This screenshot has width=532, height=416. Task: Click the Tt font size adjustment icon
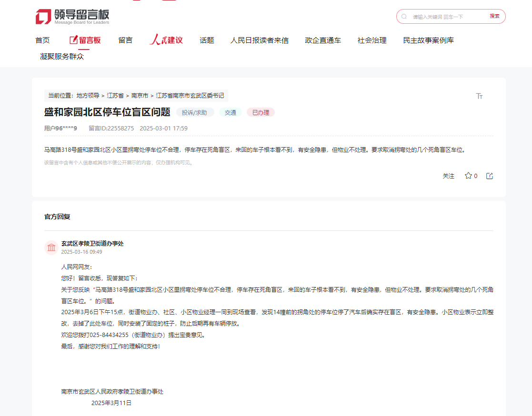pos(480,96)
